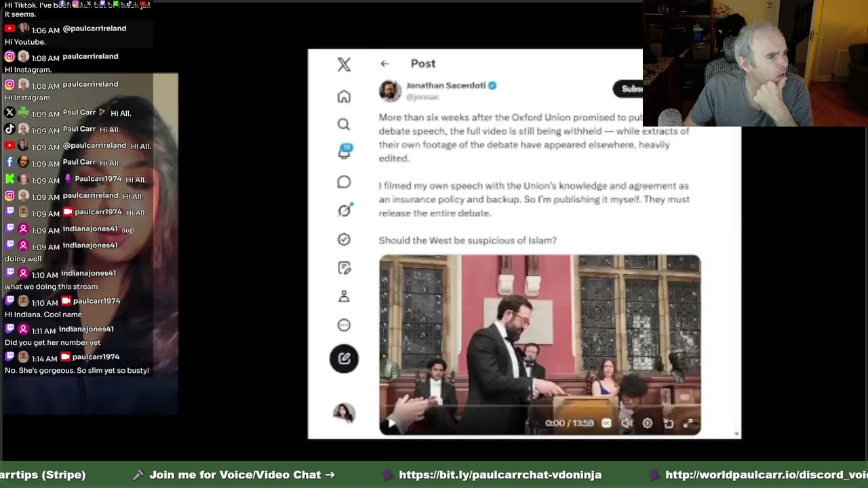Open the Explore search icon

click(x=344, y=125)
